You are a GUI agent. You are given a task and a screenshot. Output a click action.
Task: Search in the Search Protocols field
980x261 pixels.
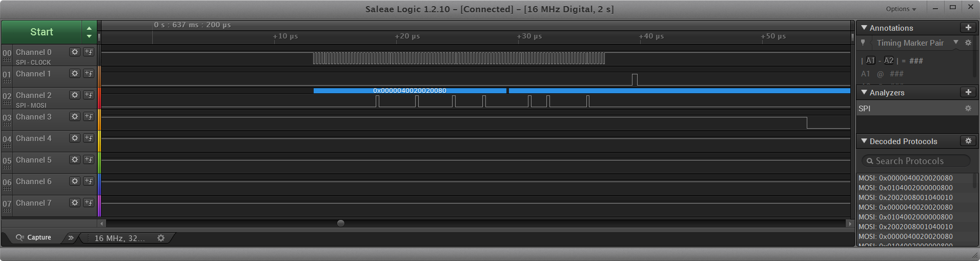pyautogui.click(x=915, y=161)
